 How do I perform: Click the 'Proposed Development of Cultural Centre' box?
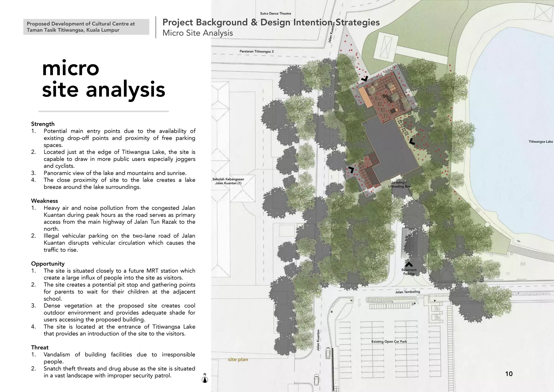coord(86,27)
